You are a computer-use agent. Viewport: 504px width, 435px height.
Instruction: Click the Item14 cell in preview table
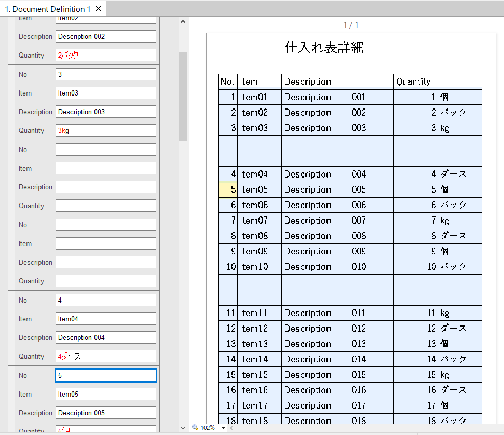pos(260,359)
